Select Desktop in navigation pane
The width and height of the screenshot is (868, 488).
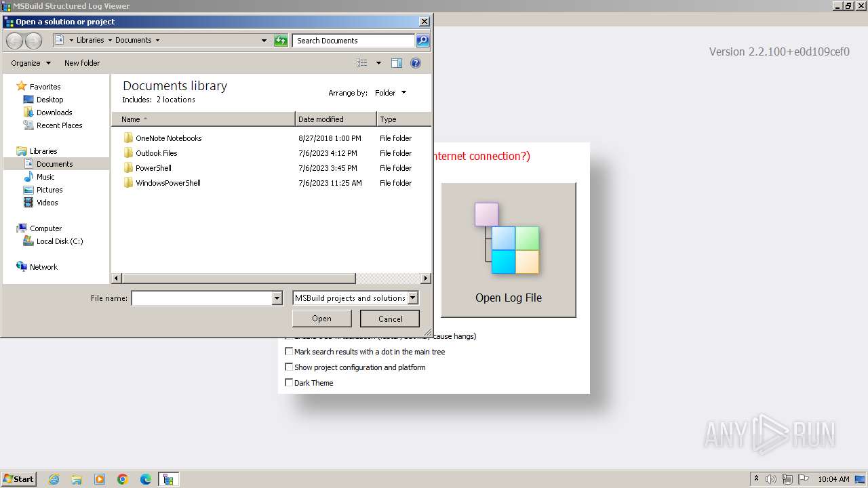[x=50, y=100]
